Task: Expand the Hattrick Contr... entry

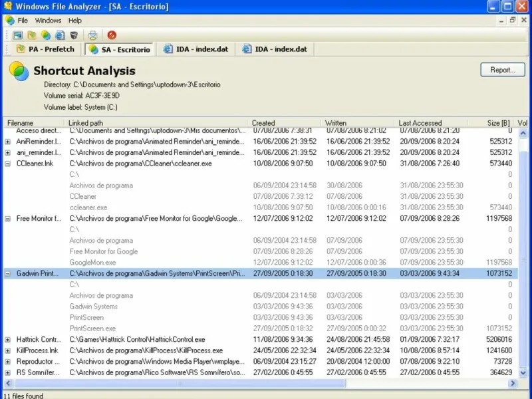Action: click(x=7, y=340)
